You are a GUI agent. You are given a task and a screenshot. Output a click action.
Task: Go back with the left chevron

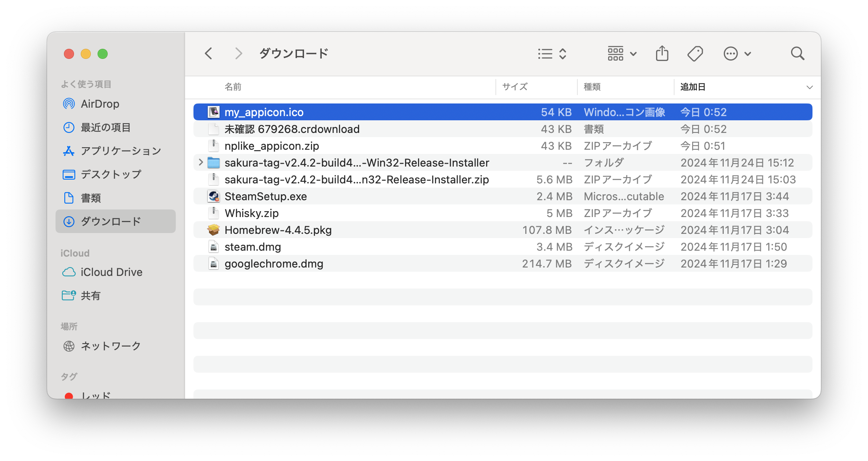[209, 53]
